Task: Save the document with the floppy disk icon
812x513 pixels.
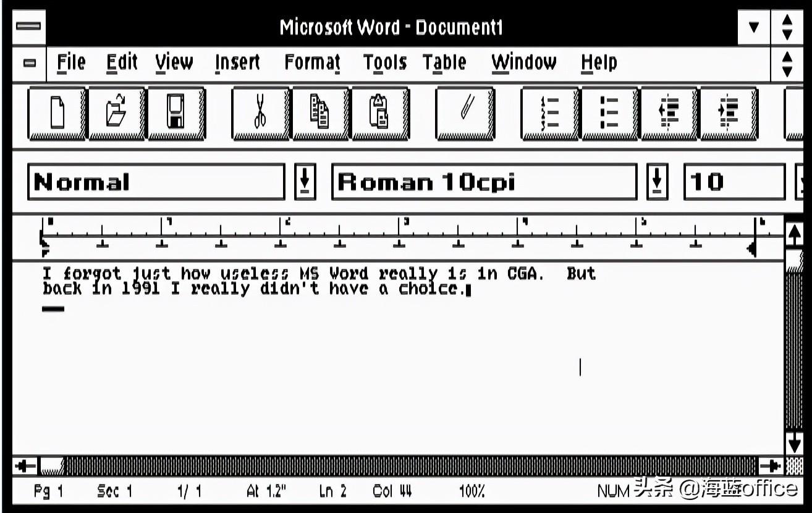Action: (176, 114)
